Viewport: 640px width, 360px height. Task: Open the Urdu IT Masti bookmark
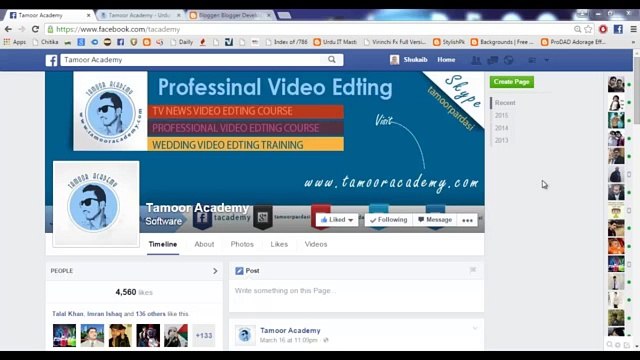335,42
